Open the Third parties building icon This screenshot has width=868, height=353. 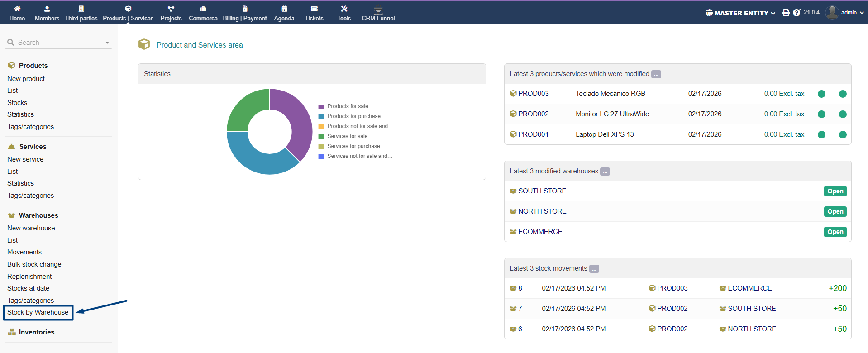coord(81,9)
